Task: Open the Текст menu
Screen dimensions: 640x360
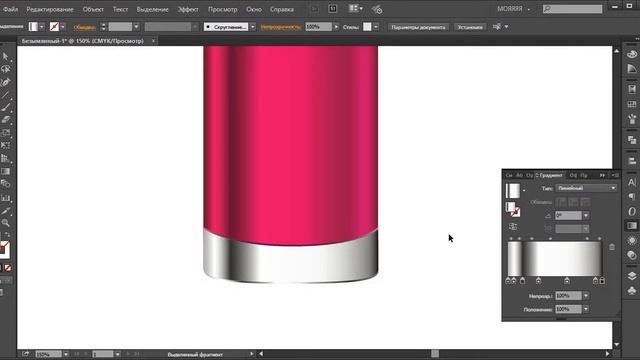Action: (x=120, y=9)
